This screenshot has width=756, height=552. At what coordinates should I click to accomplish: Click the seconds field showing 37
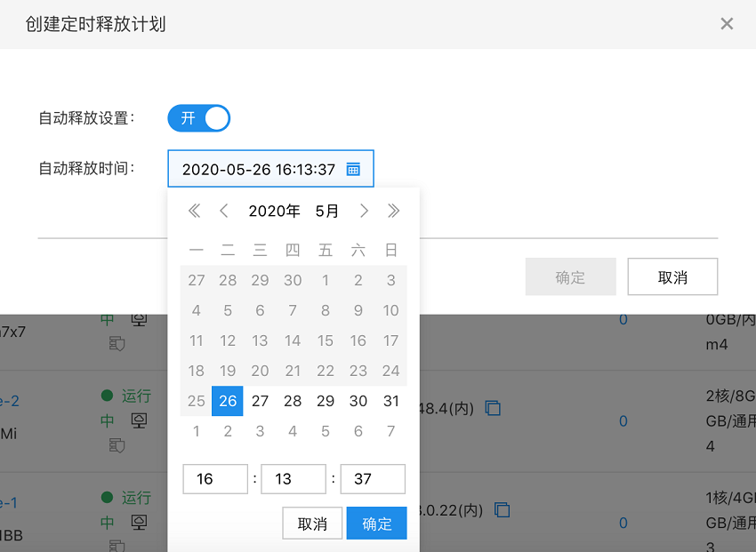(372, 479)
